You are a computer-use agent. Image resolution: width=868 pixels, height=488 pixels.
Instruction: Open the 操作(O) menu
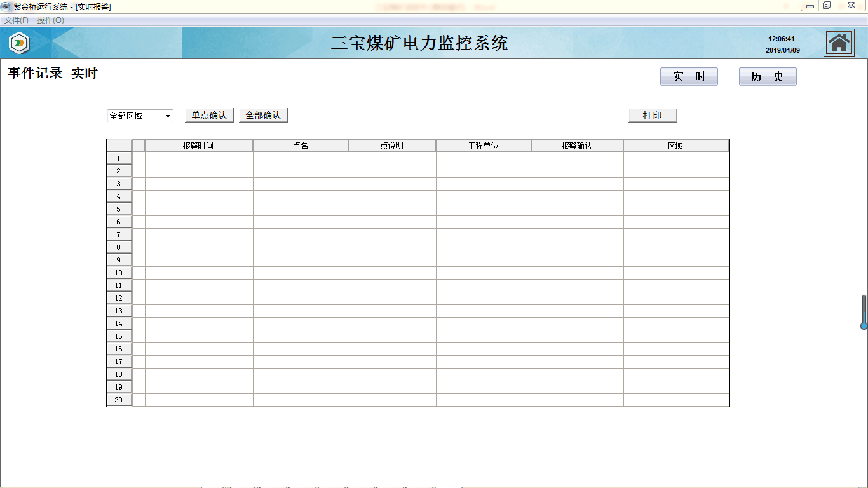[x=50, y=20]
